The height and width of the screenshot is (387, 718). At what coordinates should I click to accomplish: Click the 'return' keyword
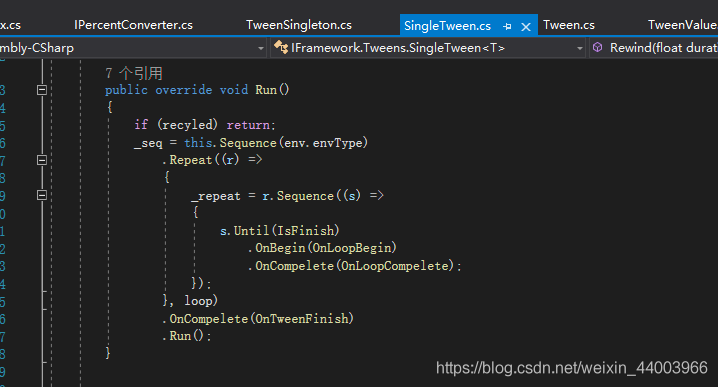click(248, 125)
